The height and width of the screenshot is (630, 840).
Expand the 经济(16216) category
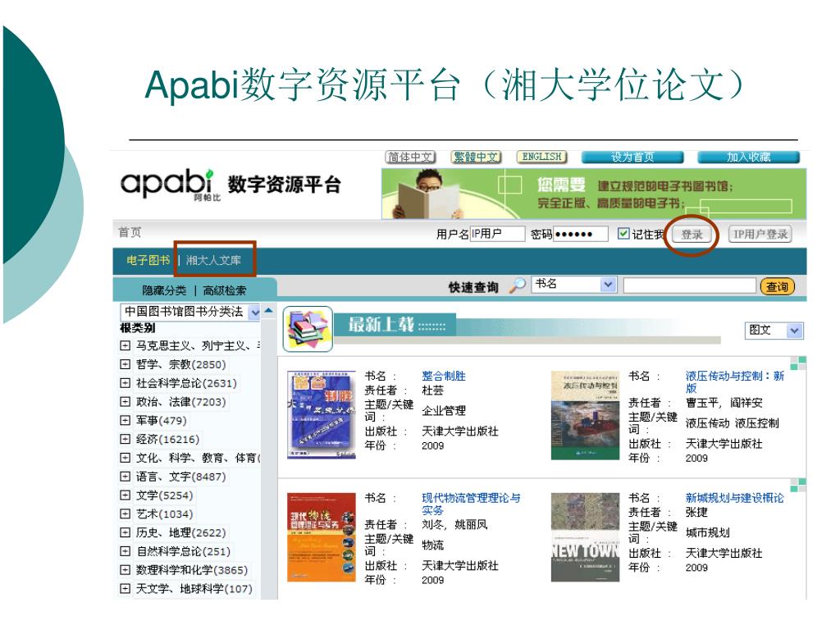(125, 440)
